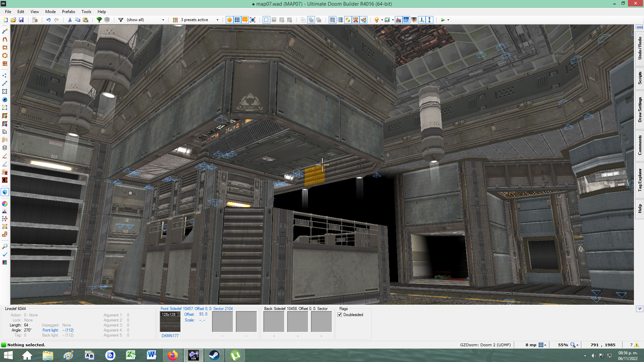The height and width of the screenshot is (362, 644).
Task: Open the Tag Explorer side panel tab
Action: pyautogui.click(x=640, y=180)
